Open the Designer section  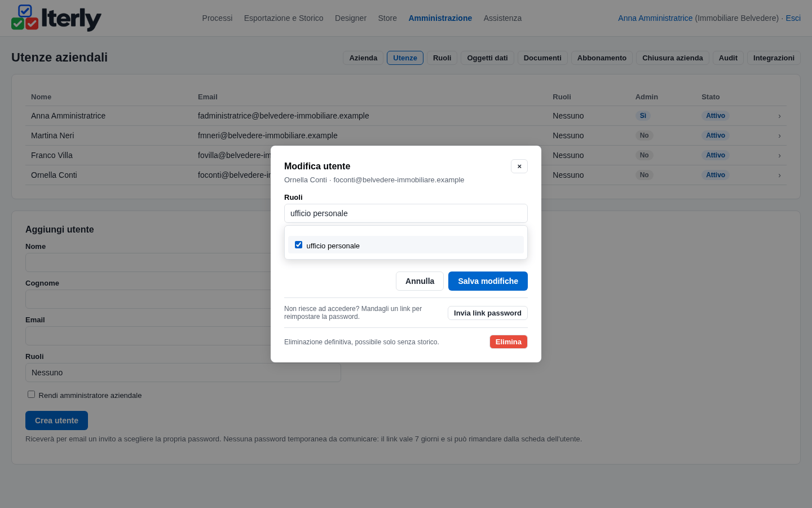click(x=351, y=18)
